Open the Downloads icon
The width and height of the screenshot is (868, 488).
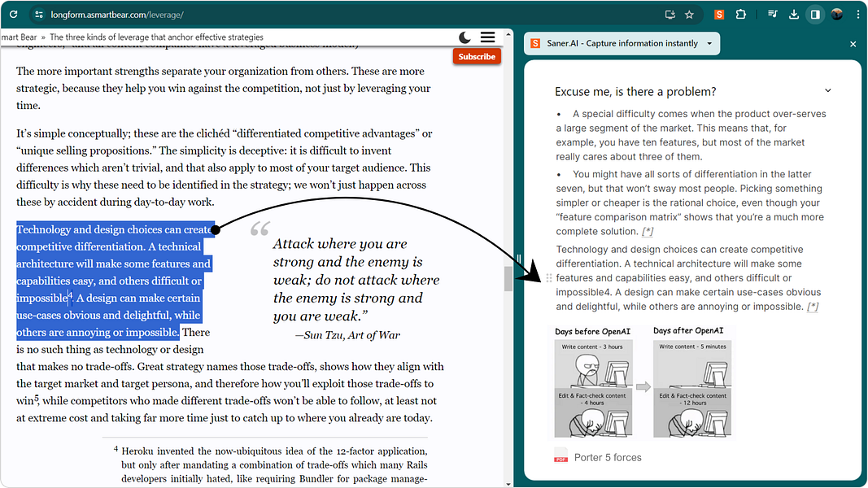click(794, 15)
